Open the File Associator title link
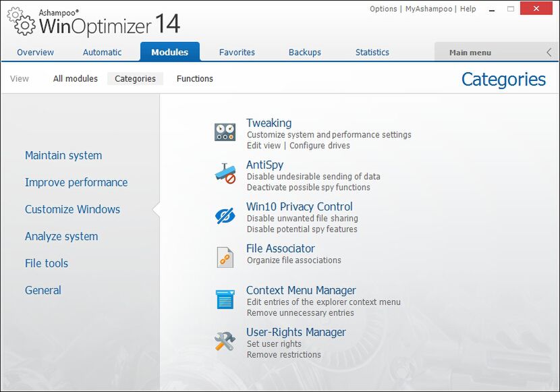The image size is (560, 392). point(281,248)
